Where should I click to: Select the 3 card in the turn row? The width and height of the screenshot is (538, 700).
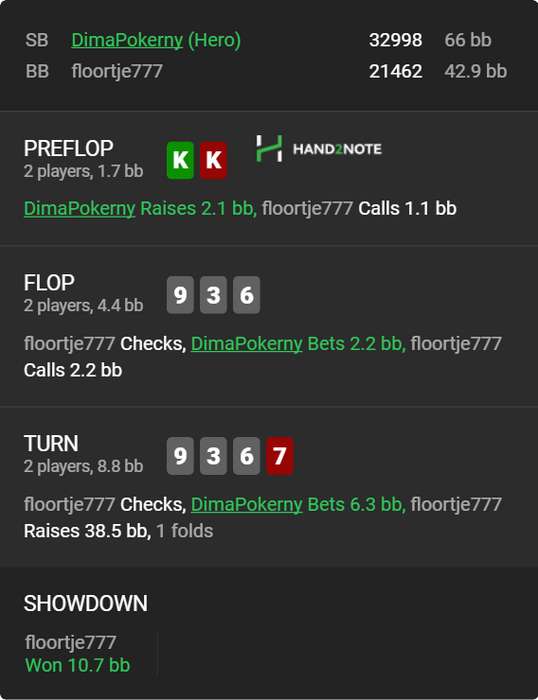[213, 456]
